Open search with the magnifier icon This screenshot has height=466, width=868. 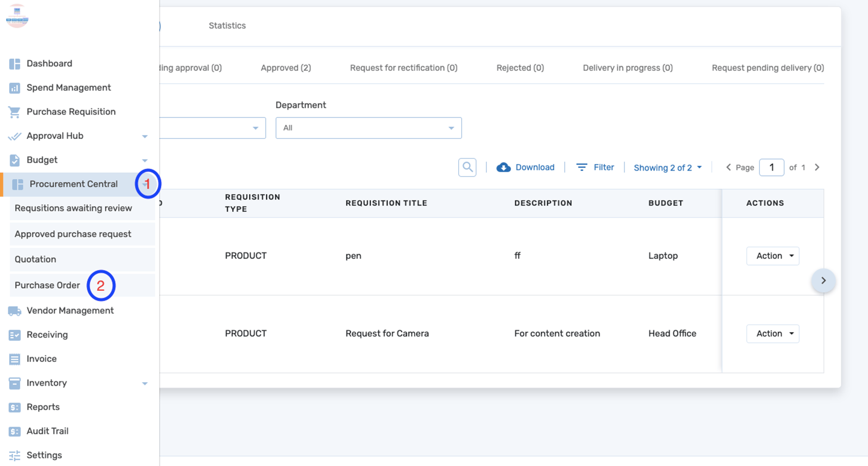tap(467, 167)
